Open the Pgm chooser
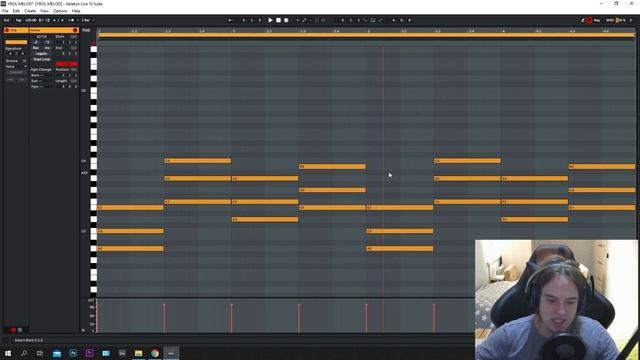Viewport: 640px width, 360px height. [41, 87]
